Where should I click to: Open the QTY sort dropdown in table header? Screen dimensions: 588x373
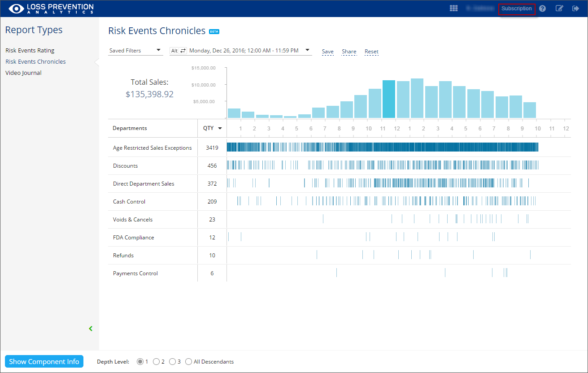point(220,128)
